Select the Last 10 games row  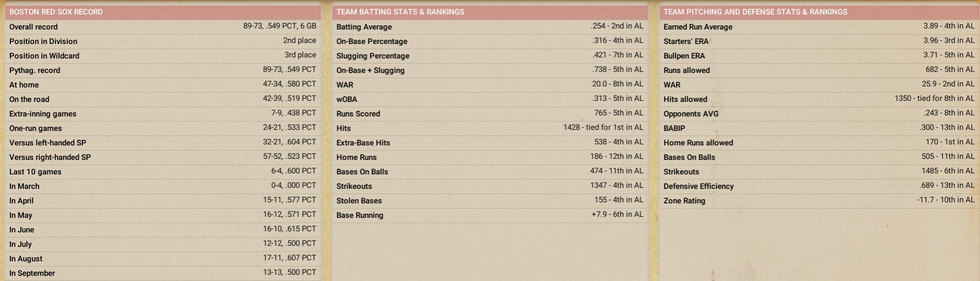(163, 172)
